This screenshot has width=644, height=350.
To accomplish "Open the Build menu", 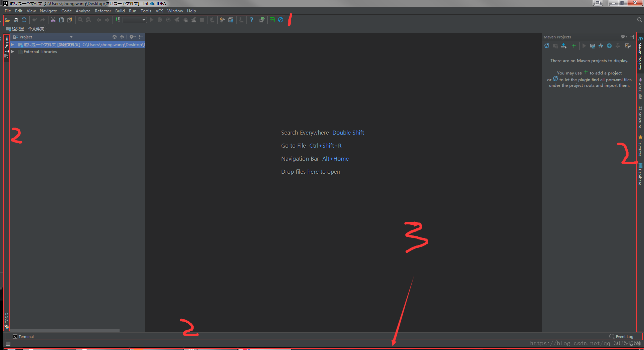I will click(120, 11).
